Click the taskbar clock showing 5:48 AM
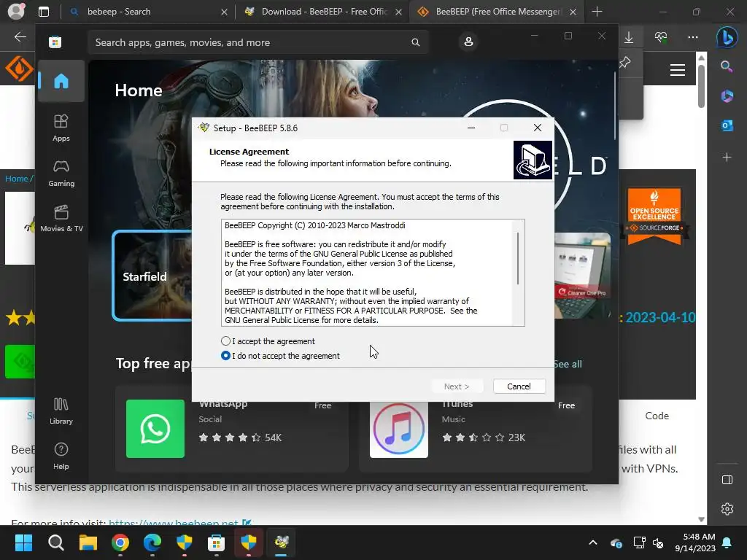 coord(695,542)
